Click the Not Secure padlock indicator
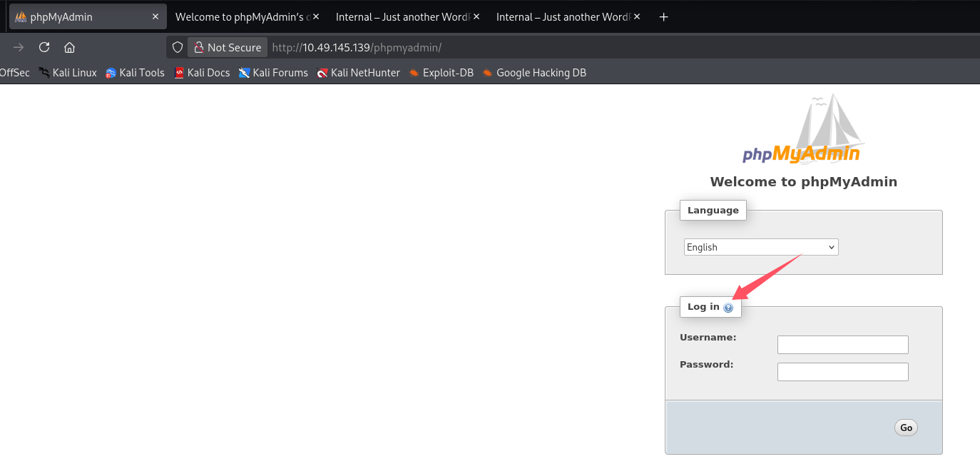Viewport: 980px width, 469px height. click(x=228, y=48)
